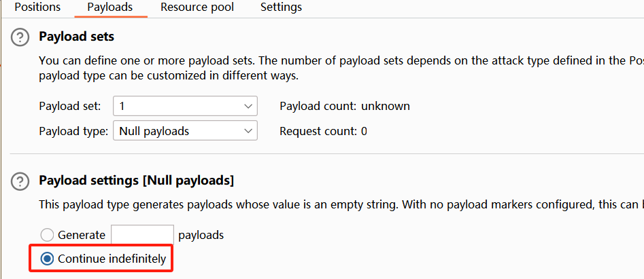The image size is (644, 279).
Task: Switch to the Positions tab
Action: [37, 7]
